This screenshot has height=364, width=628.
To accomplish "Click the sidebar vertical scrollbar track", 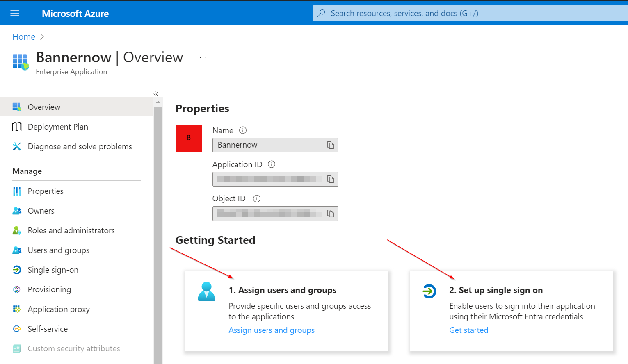I will (158, 235).
